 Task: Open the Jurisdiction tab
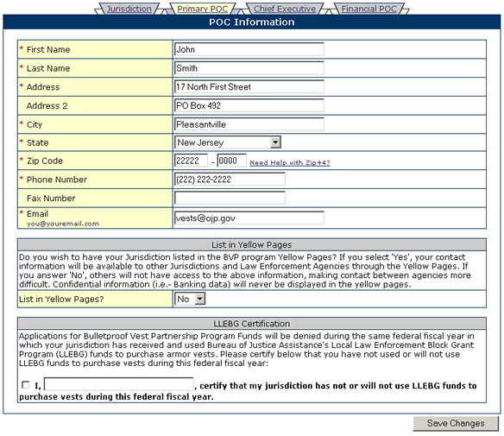[129, 9]
